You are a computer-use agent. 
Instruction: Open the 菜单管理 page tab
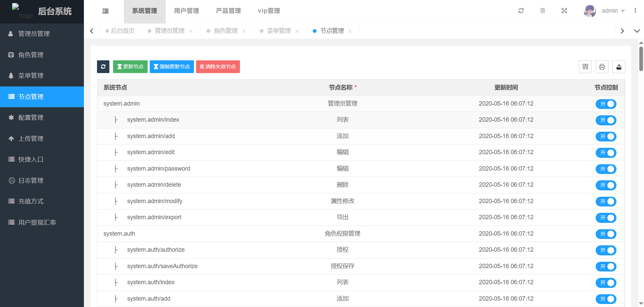(x=279, y=31)
